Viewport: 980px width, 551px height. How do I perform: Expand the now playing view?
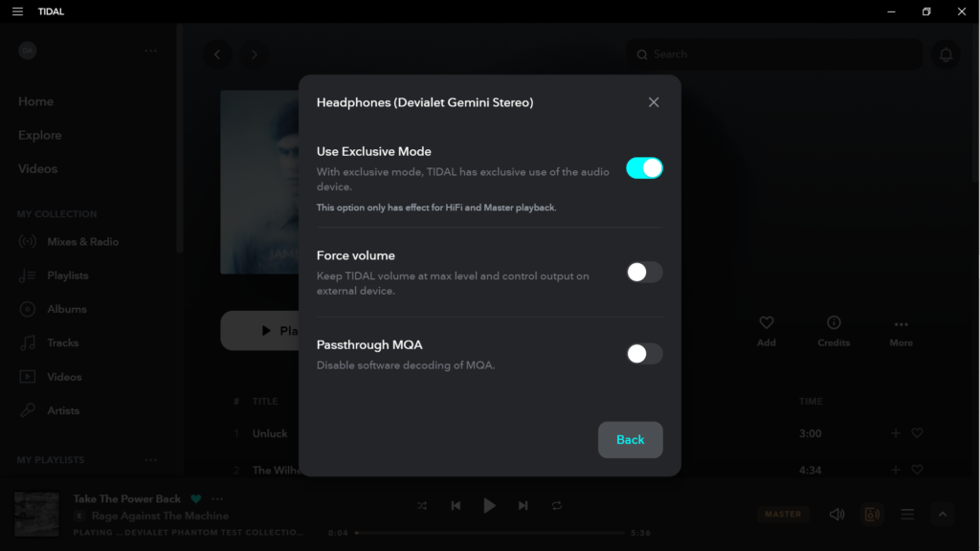(x=943, y=514)
